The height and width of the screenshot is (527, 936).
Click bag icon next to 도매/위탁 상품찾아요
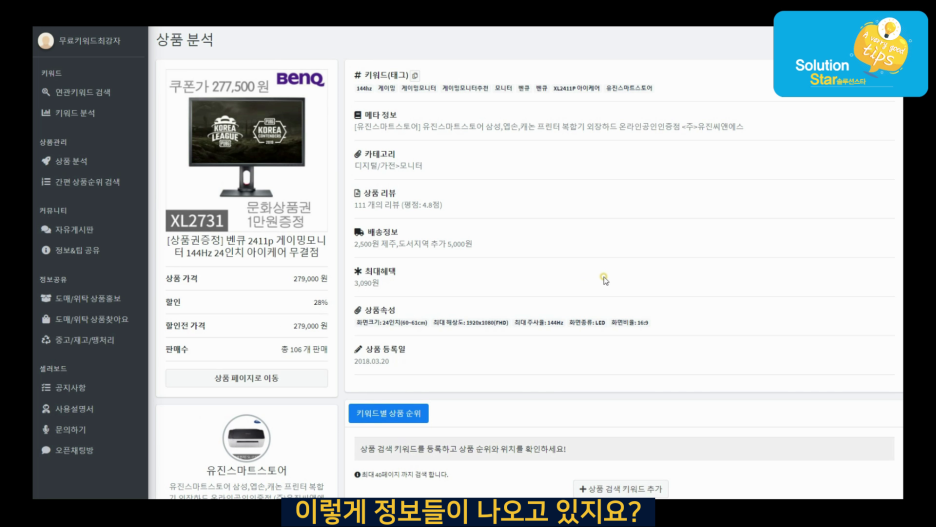pyautogui.click(x=46, y=319)
